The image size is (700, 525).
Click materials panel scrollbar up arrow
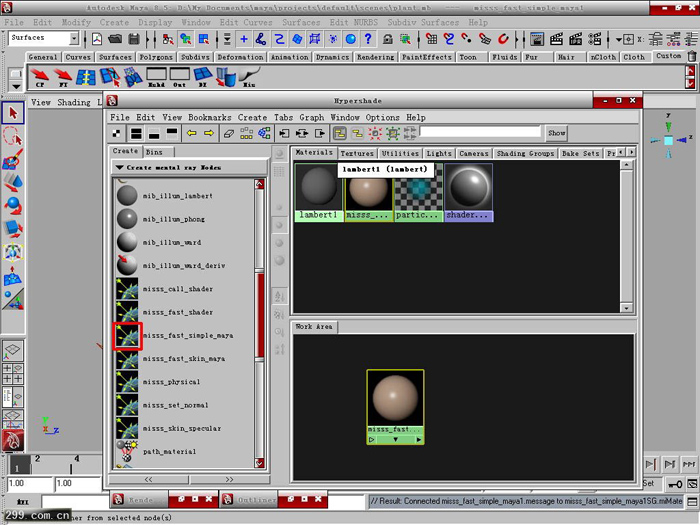[627, 165]
